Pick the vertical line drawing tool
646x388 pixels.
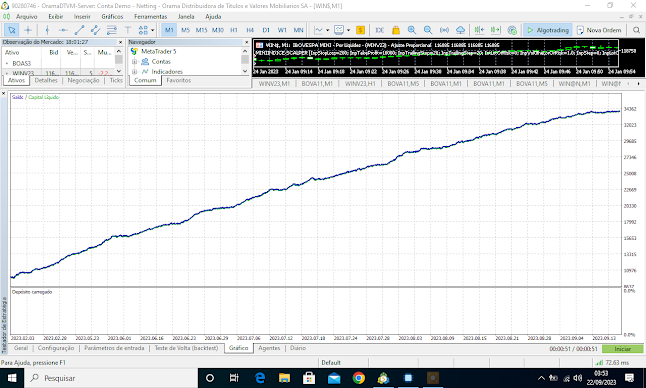point(47,30)
